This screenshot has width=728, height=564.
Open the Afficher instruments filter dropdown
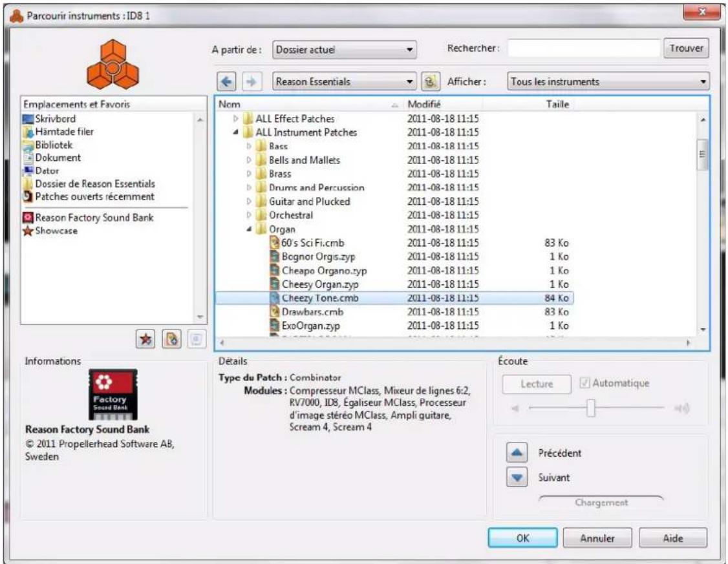[608, 82]
